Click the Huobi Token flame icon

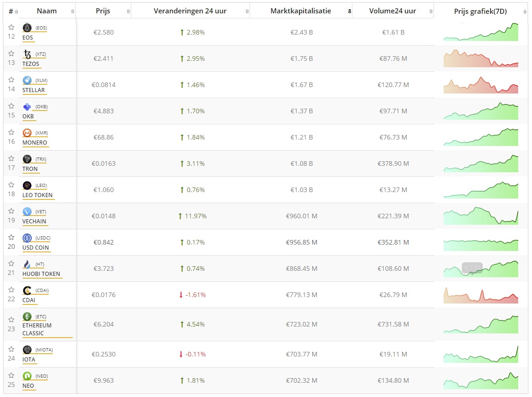click(27, 264)
